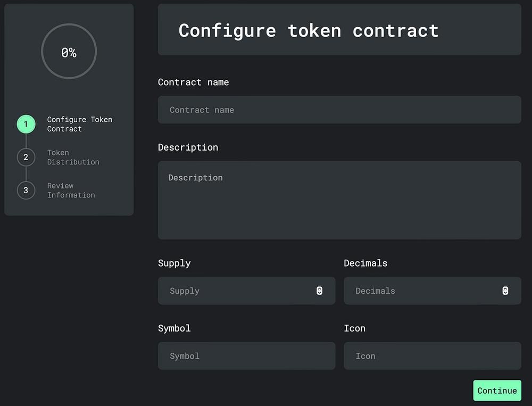Click into the Description text area
The width and height of the screenshot is (532, 406).
click(339, 200)
